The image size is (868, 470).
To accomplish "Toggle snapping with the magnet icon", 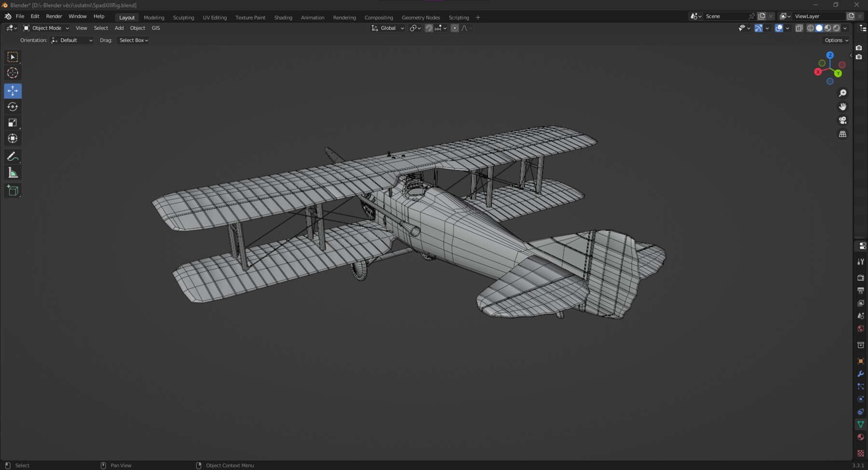I will (x=428, y=28).
